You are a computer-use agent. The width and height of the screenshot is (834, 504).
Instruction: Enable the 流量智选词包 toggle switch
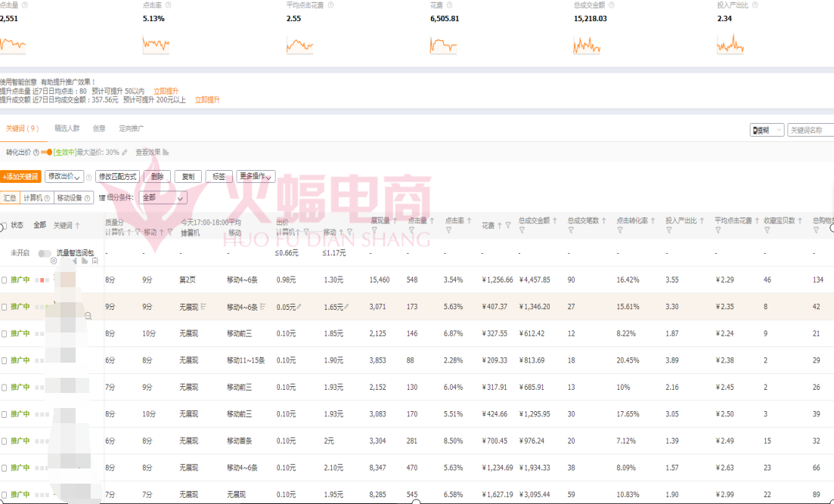pyautogui.click(x=45, y=253)
